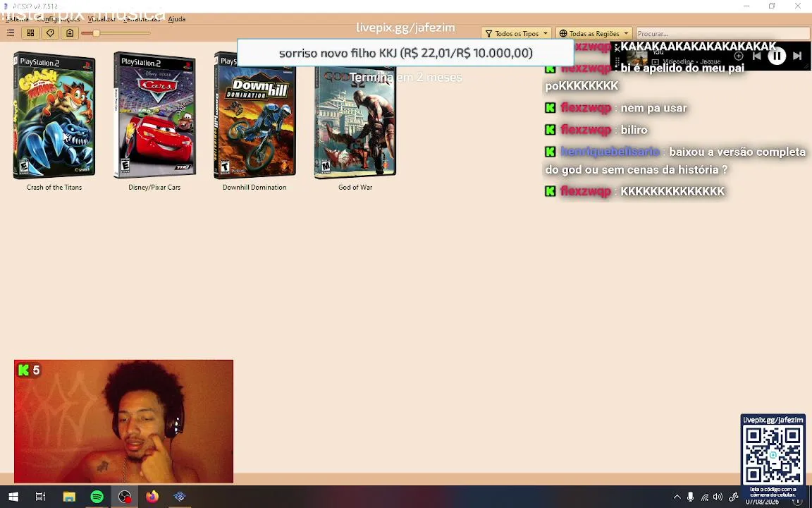Open Spotify from taskbar

[x=97, y=497]
